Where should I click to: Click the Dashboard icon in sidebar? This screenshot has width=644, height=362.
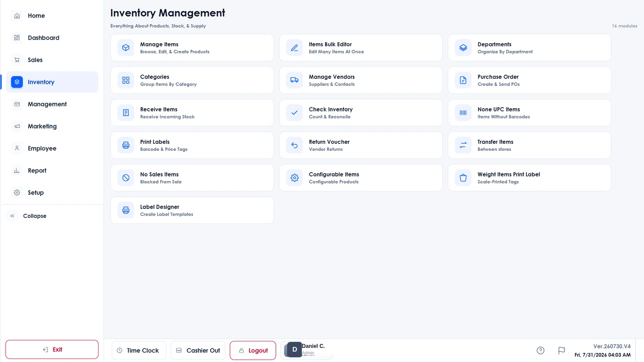click(x=17, y=38)
